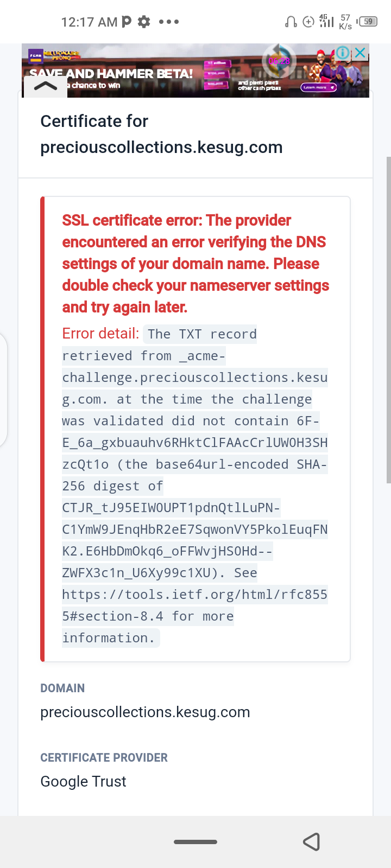
Task: Tap the home gesture pill bar
Action: click(195, 842)
